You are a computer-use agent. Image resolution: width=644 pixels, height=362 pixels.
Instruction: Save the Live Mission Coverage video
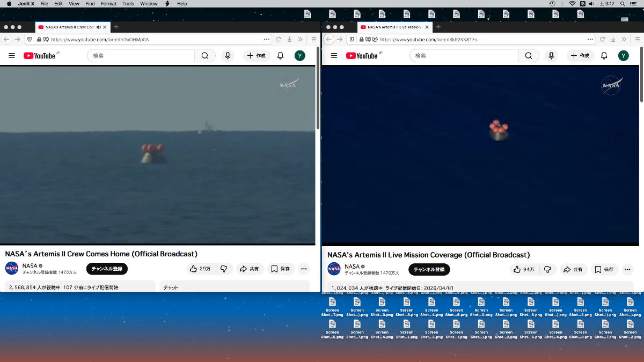(x=604, y=269)
